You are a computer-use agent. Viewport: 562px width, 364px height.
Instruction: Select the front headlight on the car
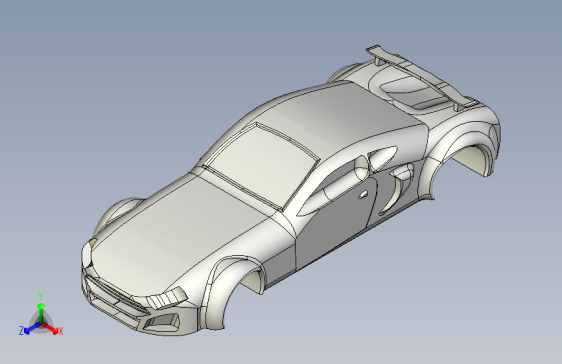[167, 297]
